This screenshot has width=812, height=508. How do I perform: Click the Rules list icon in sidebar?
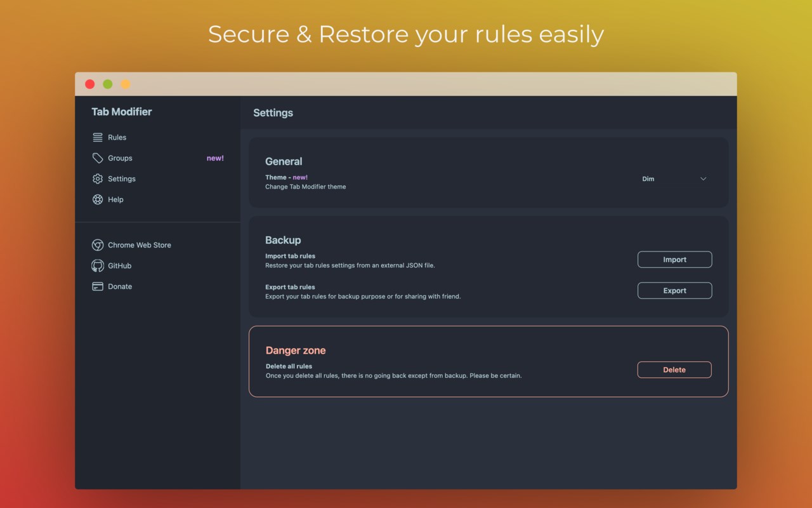tap(98, 137)
